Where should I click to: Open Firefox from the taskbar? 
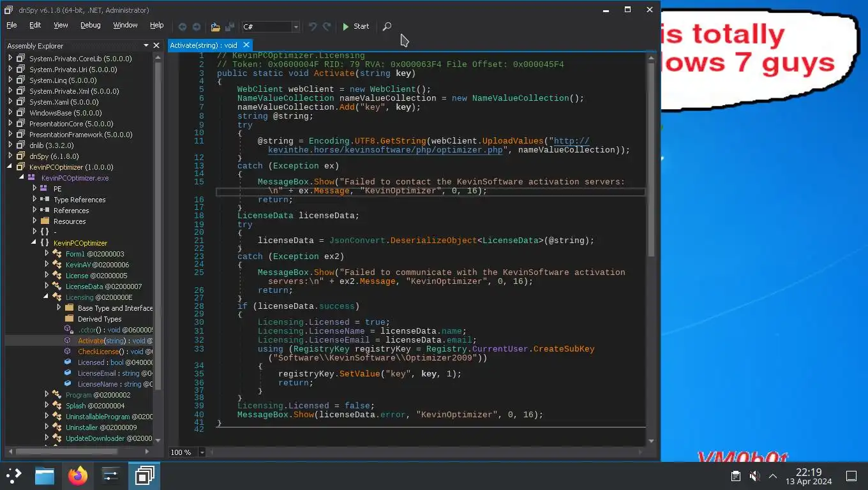coord(78,475)
